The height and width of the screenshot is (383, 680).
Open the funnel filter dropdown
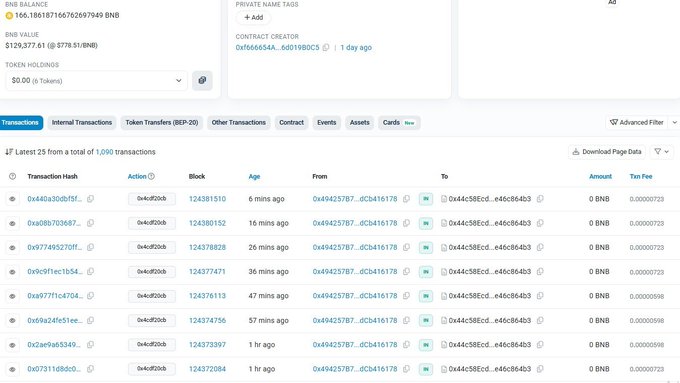tap(662, 152)
